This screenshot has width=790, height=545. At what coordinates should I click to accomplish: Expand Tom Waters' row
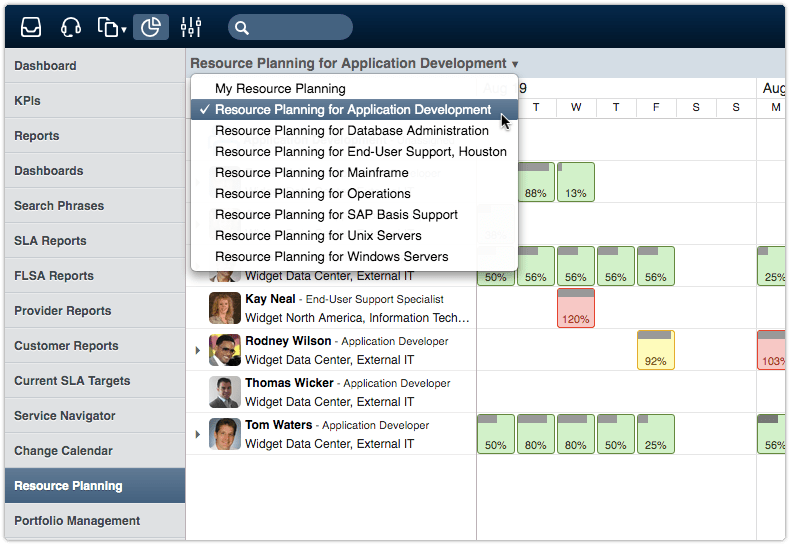pos(197,434)
